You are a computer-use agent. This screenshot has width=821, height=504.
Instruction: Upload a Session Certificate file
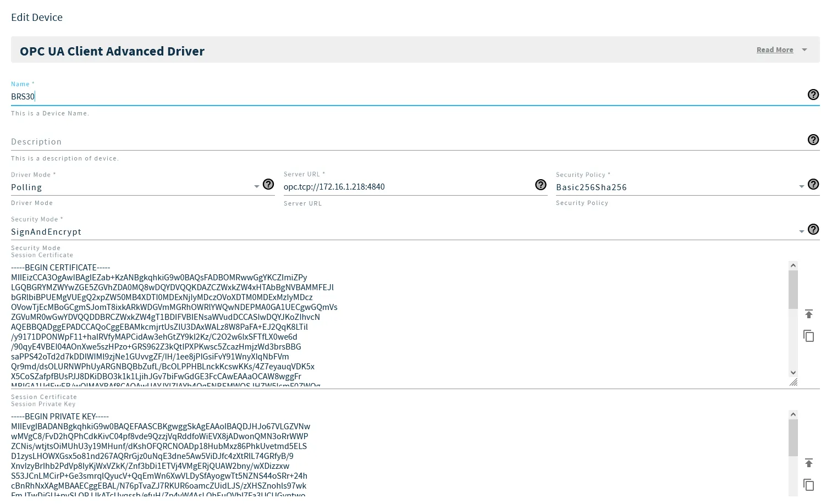[808, 314]
